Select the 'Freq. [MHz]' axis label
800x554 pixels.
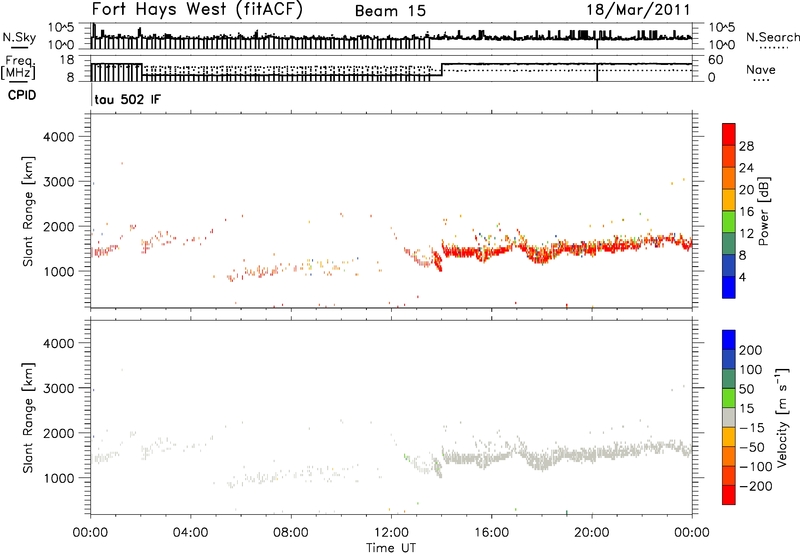18,67
